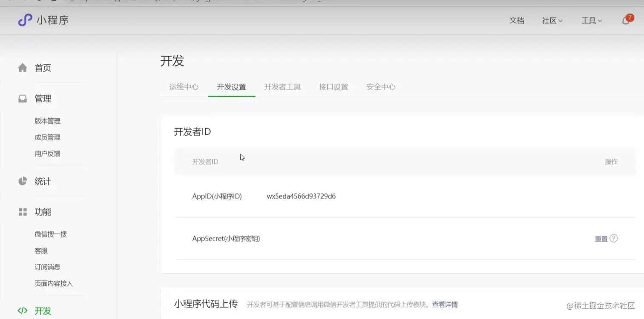The height and width of the screenshot is (319, 644).
Task: Open 版本管理 in the sidebar
Action: 48,121
